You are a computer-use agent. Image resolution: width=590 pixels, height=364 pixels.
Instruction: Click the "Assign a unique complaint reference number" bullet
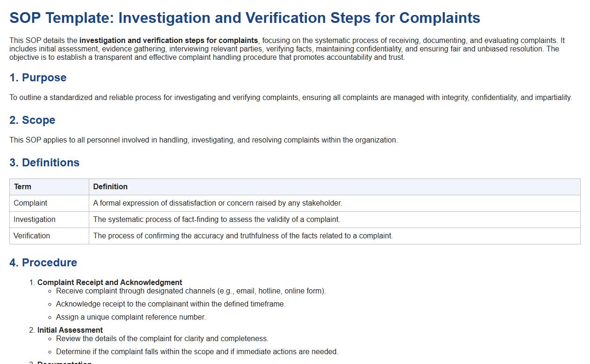tap(131, 317)
